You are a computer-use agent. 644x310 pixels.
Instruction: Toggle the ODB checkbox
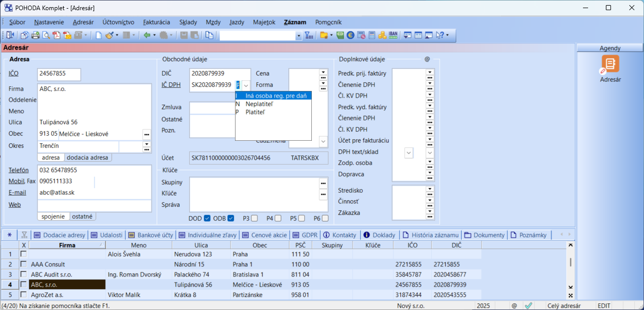(x=231, y=219)
